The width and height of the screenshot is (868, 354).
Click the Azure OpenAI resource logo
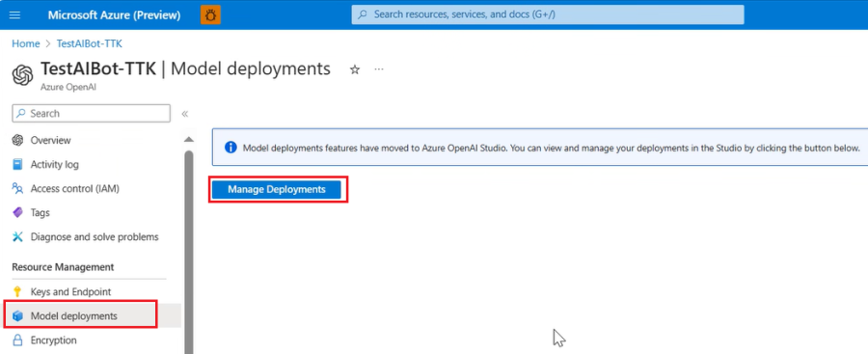point(23,75)
